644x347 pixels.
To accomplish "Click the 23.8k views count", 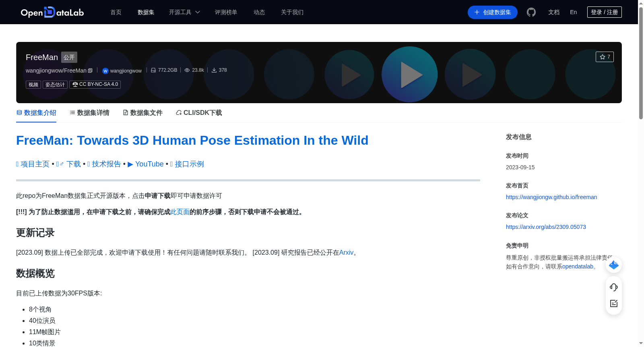I will pos(194,70).
